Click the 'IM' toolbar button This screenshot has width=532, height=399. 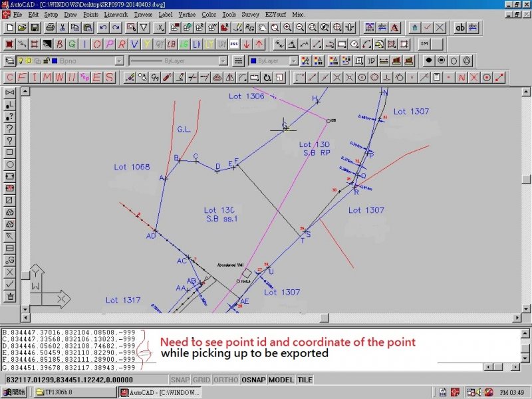click(424, 44)
